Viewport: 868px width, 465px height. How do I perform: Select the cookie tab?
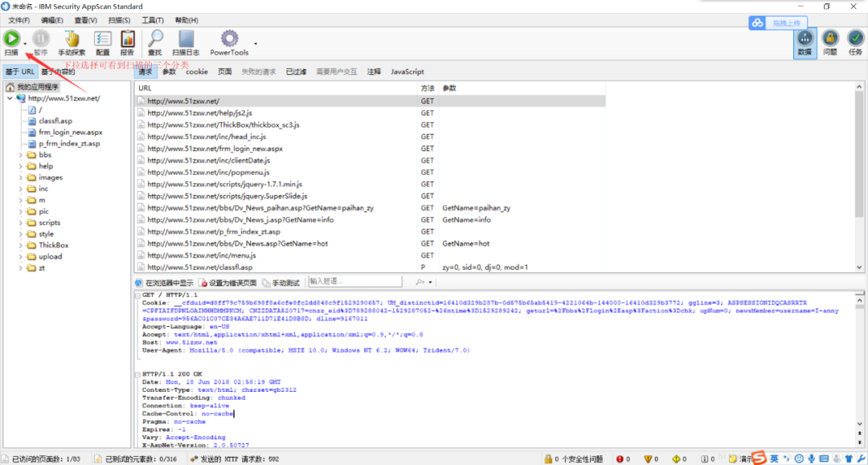[x=197, y=72]
